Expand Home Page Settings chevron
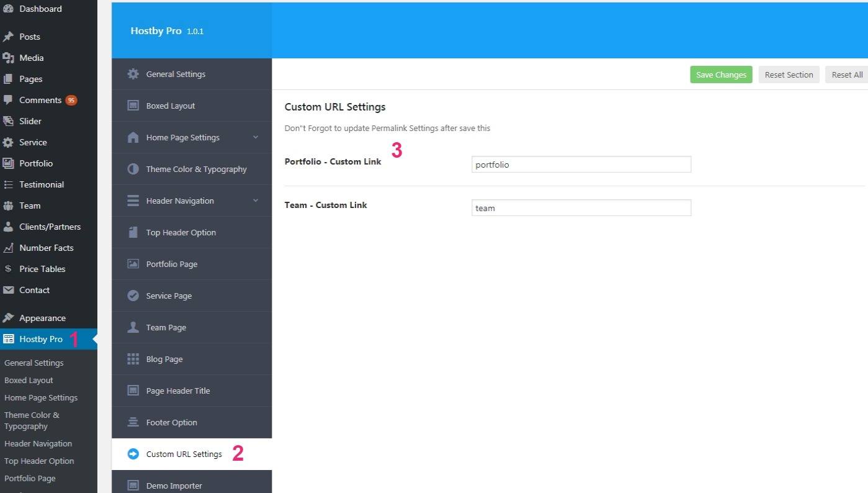The height and width of the screenshot is (493, 868). pos(256,137)
